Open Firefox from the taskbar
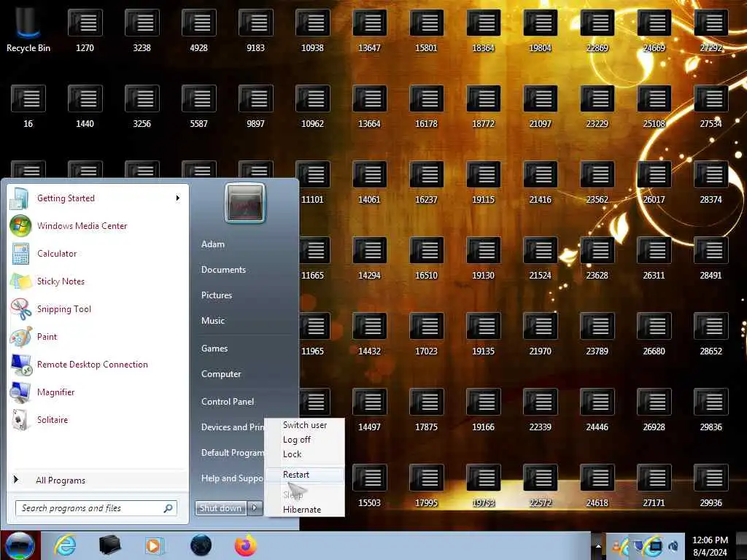Image resolution: width=747 pixels, height=560 pixels. coord(245,545)
